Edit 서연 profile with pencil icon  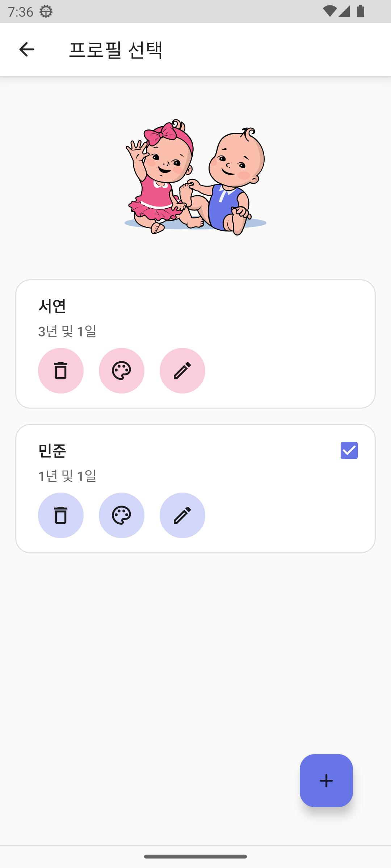pos(182,371)
